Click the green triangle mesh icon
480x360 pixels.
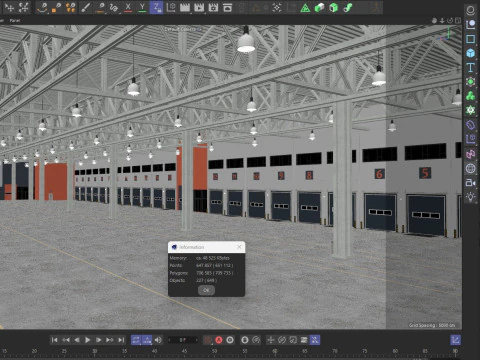305,8
